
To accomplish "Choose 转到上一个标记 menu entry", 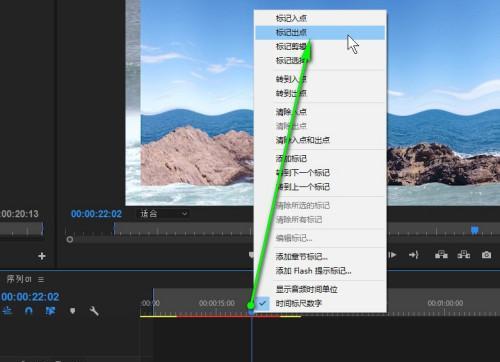I will [x=320, y=186].
